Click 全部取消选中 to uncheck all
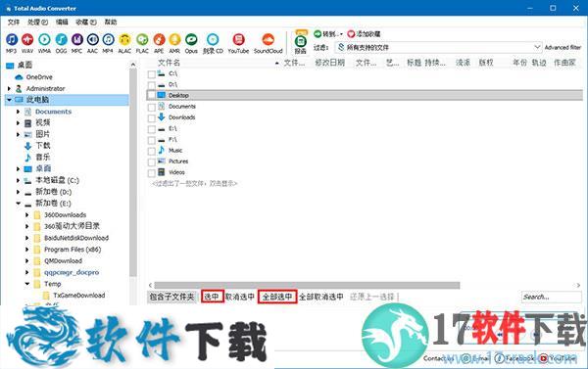Viewport: 588px width, 369px height. (321, 297)
